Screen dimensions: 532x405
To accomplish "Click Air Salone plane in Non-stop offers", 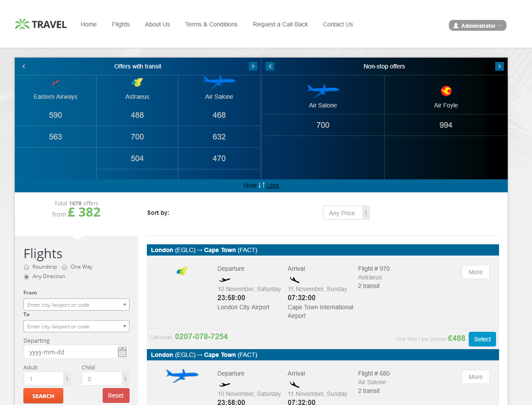I will [x=323, y=91].
